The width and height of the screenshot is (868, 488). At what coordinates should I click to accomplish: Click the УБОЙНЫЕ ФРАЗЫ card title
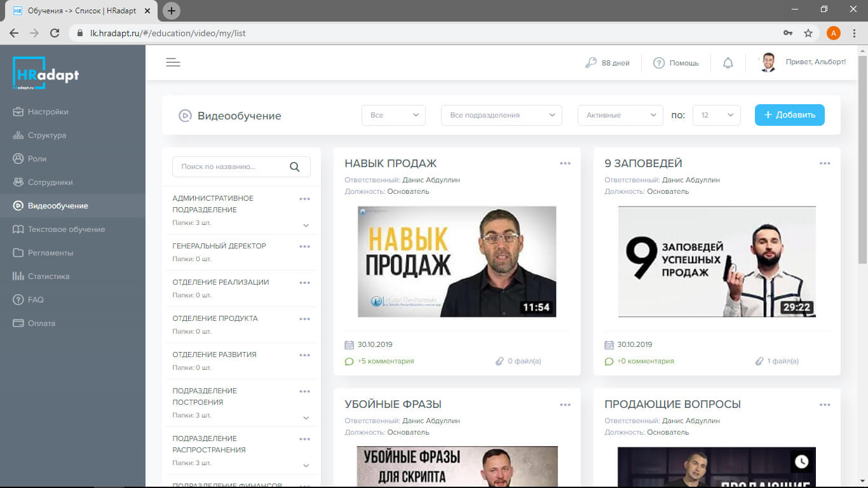click(x=393, y=404)
